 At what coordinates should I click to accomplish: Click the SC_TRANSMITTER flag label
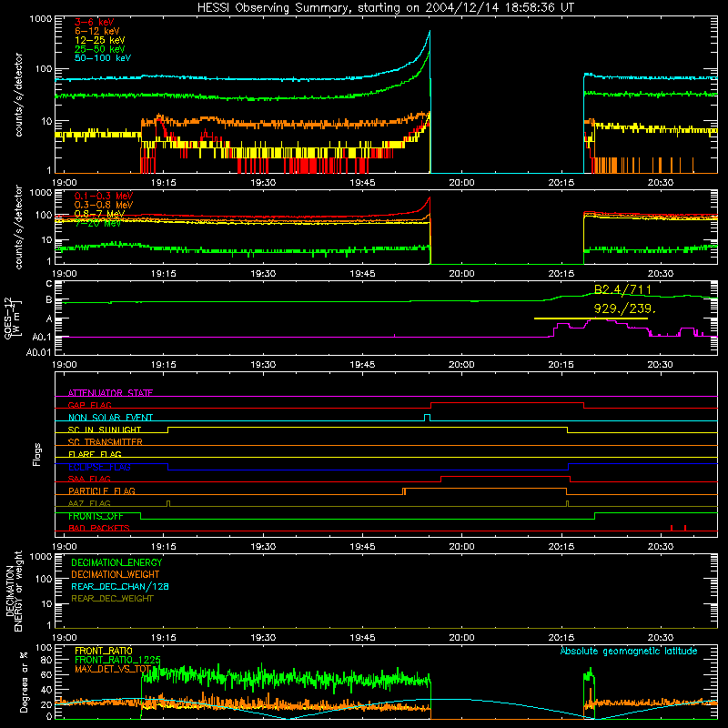click(x=105, y=442)
